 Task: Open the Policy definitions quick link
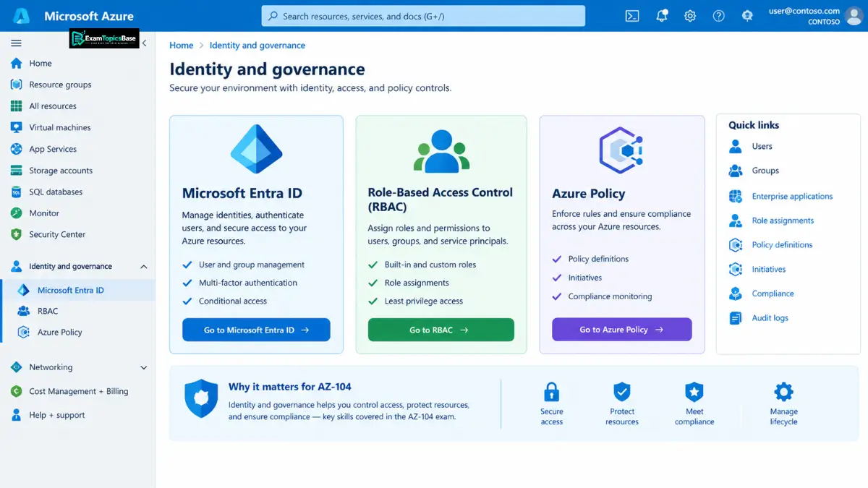[782, 245]
